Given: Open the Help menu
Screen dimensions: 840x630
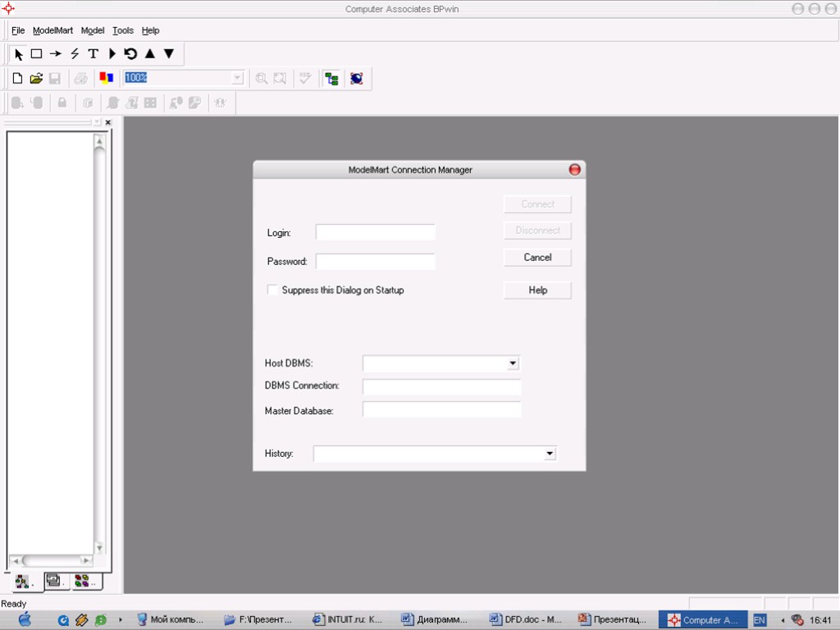Looking at the screenshot, I should click(x=151, y=30).
